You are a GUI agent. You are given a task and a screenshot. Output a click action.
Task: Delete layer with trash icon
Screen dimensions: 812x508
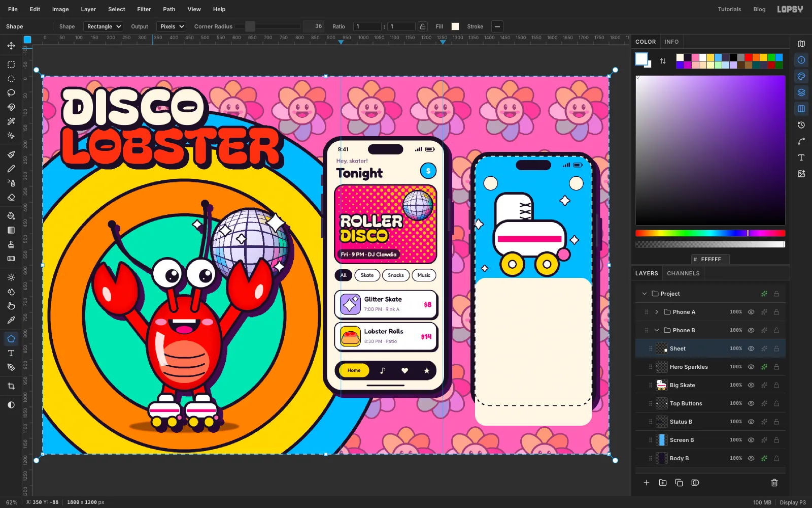coord(774,483)
